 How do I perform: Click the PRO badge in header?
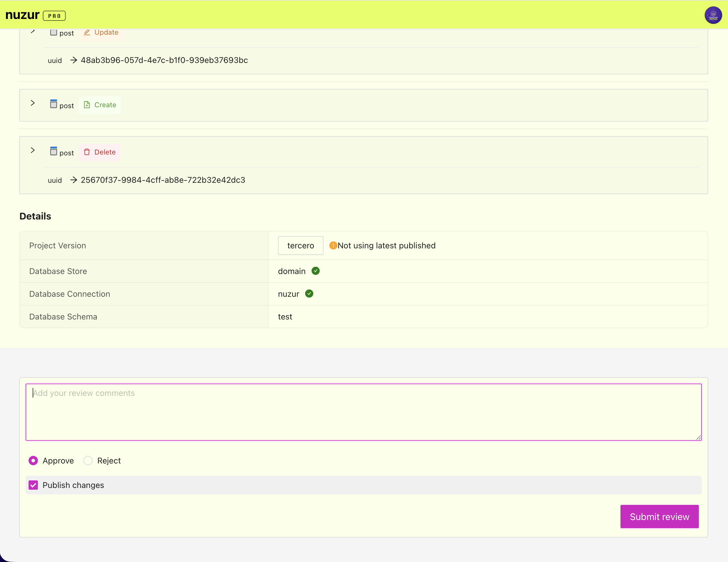(x=54, y=16)
